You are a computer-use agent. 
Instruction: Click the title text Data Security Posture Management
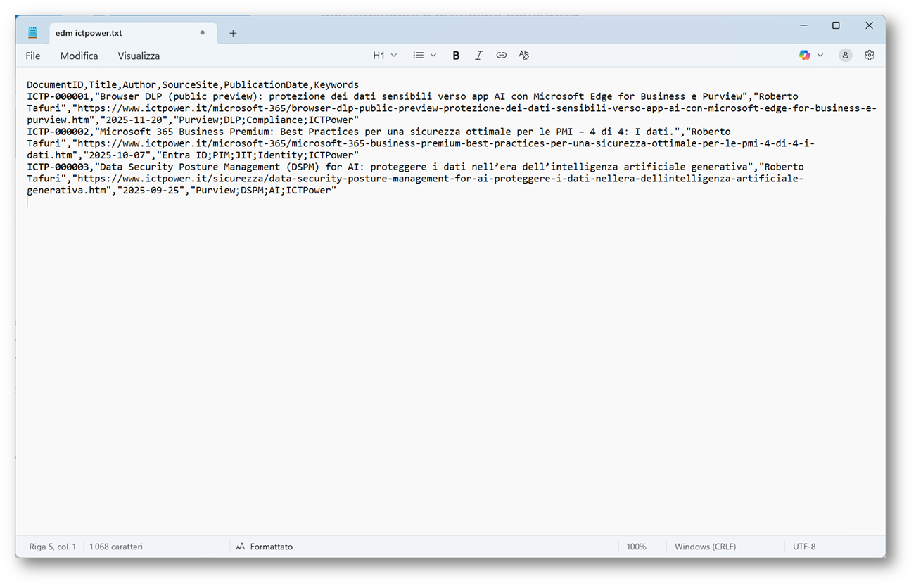191,167
